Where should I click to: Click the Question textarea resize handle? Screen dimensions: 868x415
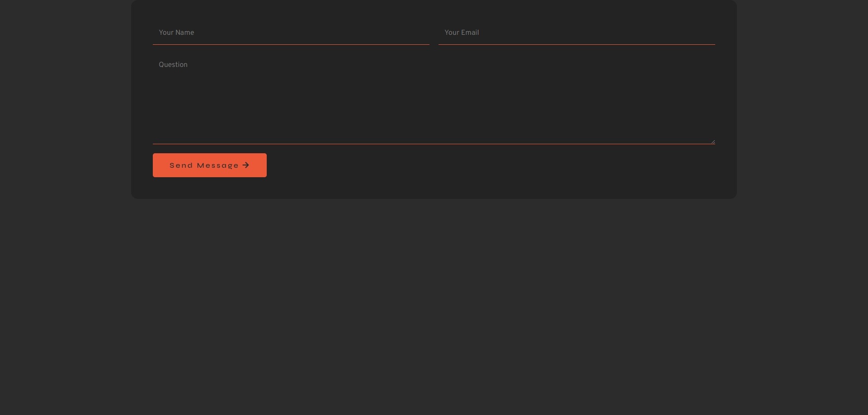(x=713, y=141)
